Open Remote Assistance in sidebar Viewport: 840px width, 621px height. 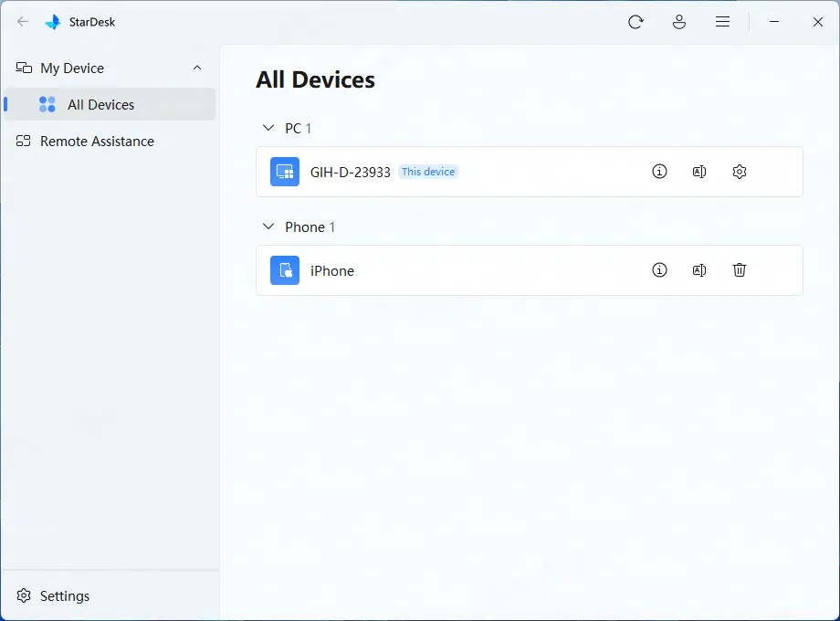click(x=110, y=141)
